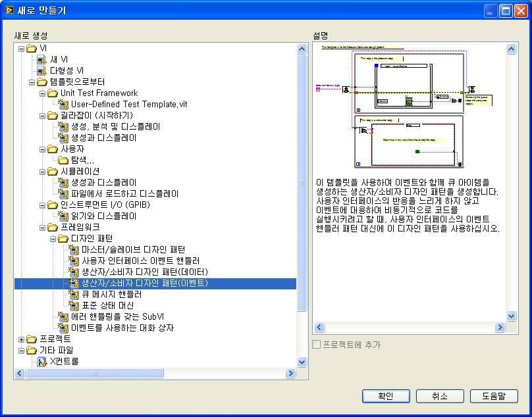Click the 탐색... folder icon
This screenshot has height=417, width=532.
click(x=63, y=160)
